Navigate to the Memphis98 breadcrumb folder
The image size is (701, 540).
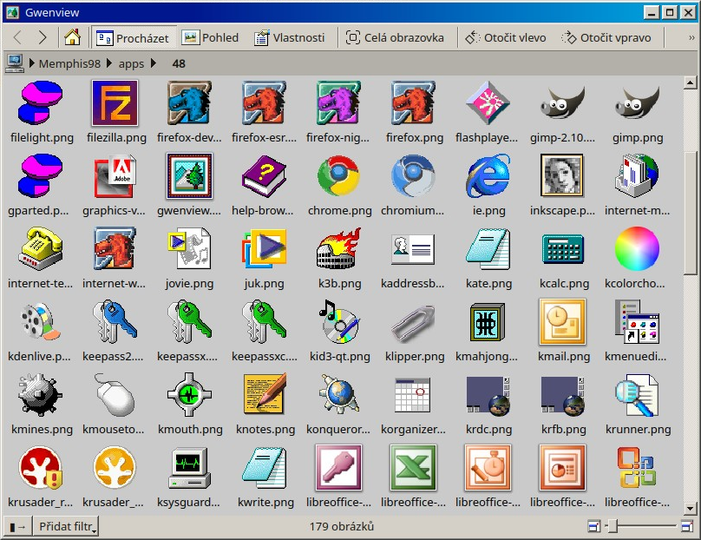click(70, 63)
